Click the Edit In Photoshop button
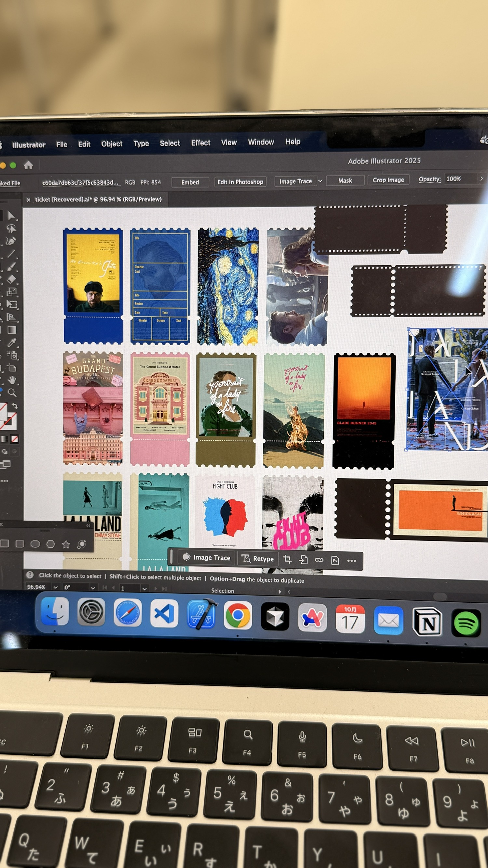Screen dimensions: 488x868 point(240,182)
